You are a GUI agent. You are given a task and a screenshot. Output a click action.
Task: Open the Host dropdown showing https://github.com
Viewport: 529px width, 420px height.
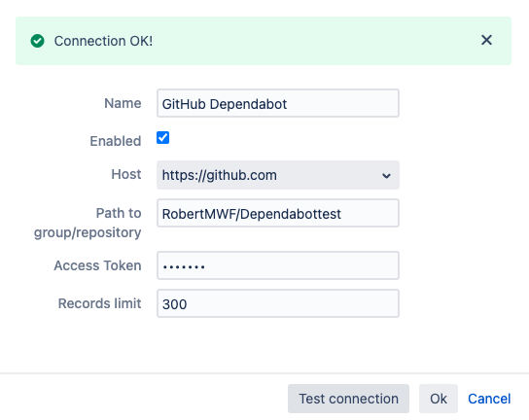278,175
